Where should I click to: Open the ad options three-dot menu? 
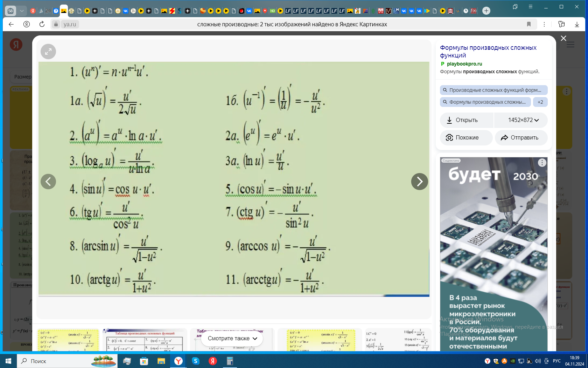(x=542, y=163)
